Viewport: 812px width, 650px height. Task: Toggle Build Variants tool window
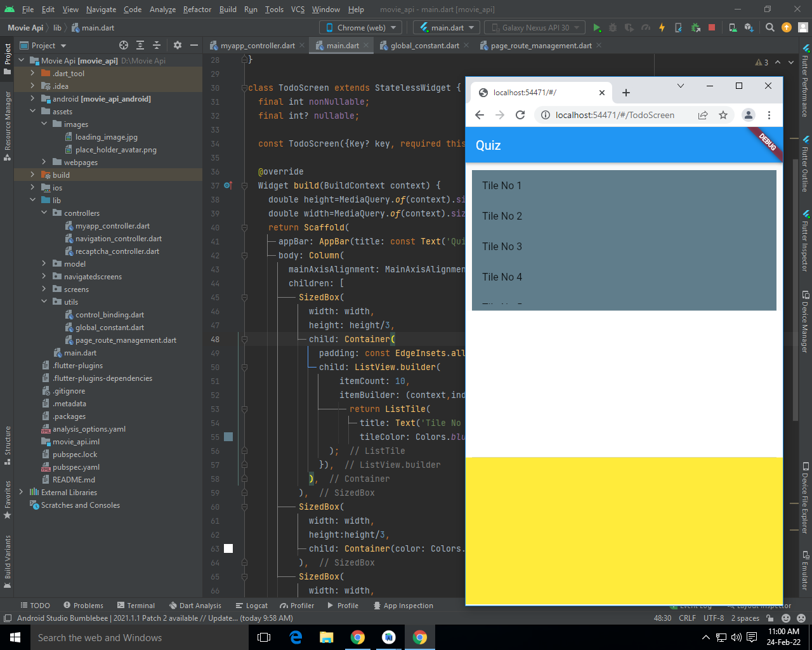[x=8, y=561]
